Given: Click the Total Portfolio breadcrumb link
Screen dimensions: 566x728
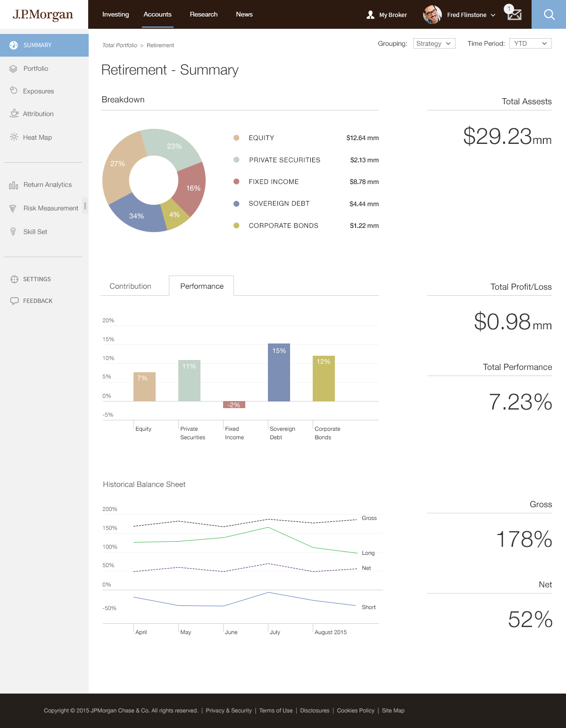Looking at the screenshot, I should [120, 45].
